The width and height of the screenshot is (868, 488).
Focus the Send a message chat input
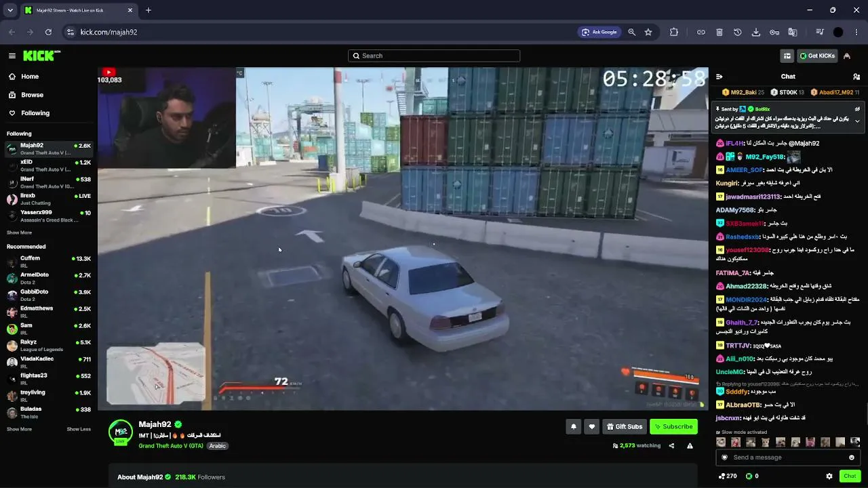(x=787, y=457)
